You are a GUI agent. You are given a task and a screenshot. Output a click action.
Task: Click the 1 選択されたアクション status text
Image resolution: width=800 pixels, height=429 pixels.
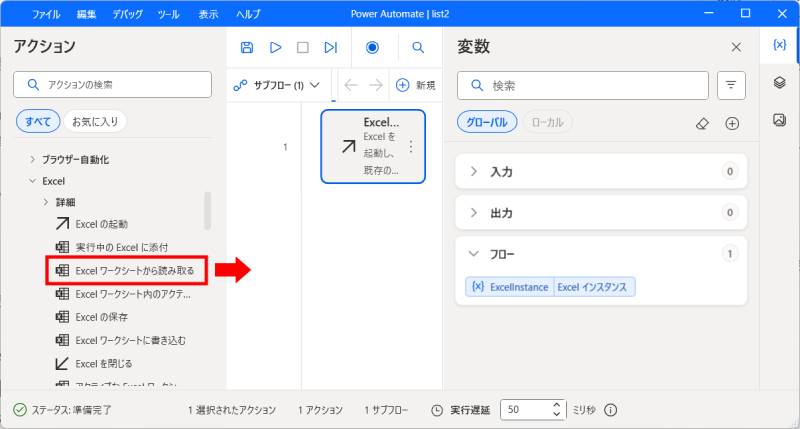point(232,410)
